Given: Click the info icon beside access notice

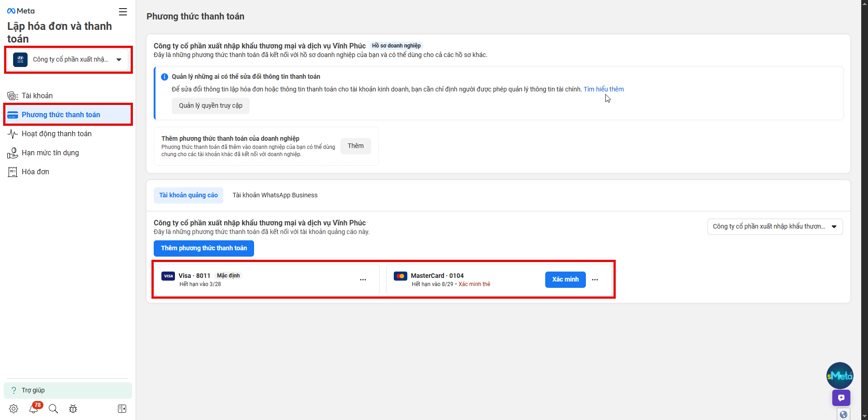Looking at the screenshot, I should click(x=165, y=77).
